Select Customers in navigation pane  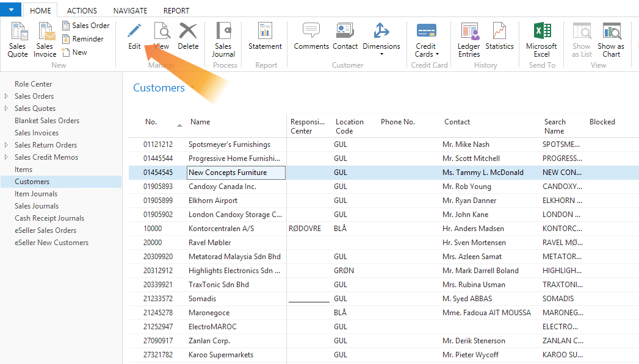pos(61,182)
